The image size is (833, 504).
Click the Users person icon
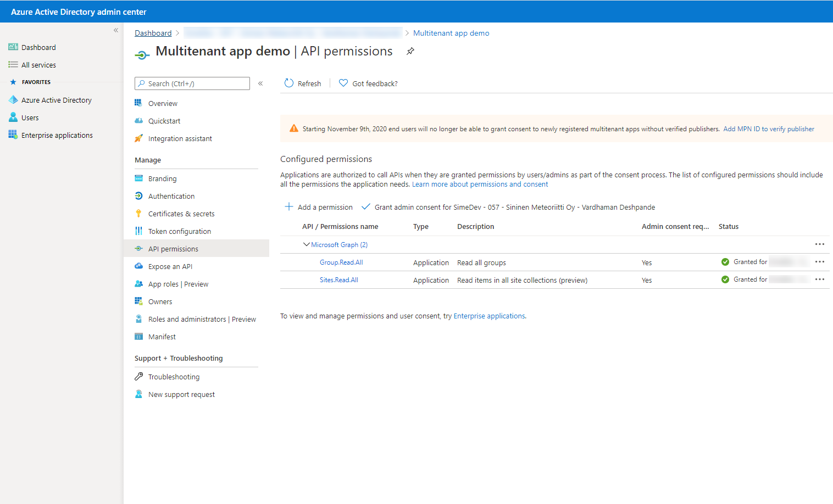coord(13,117)
